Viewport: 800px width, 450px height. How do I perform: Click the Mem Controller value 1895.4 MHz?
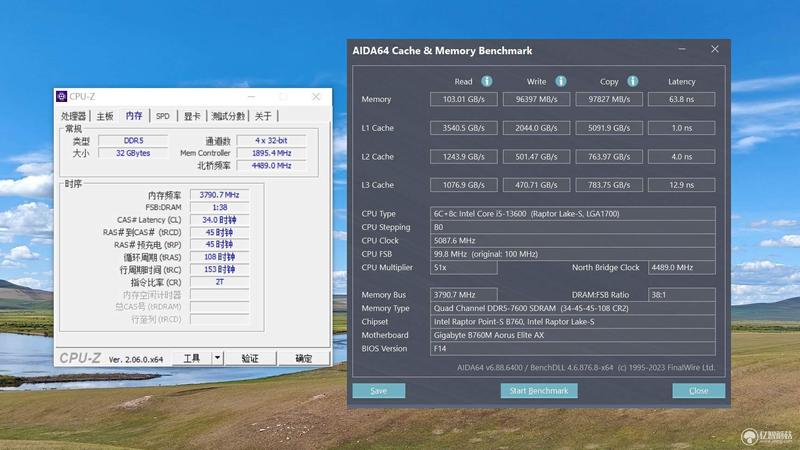(x=271, y=153)
